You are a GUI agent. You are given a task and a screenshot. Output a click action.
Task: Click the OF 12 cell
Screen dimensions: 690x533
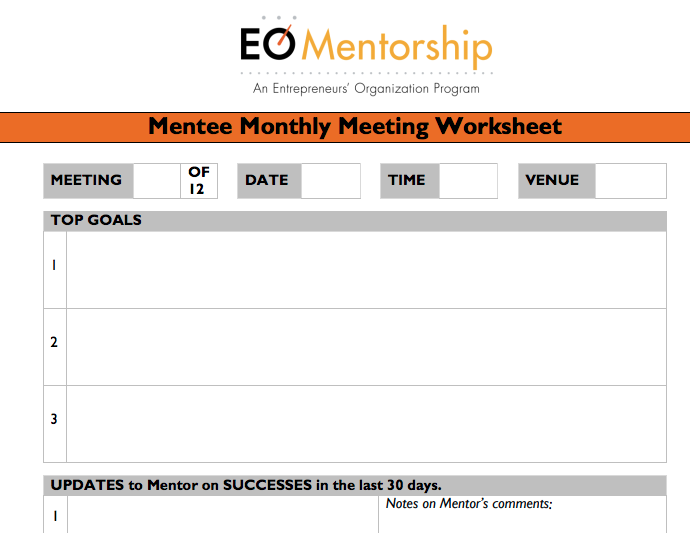(199, 181)
